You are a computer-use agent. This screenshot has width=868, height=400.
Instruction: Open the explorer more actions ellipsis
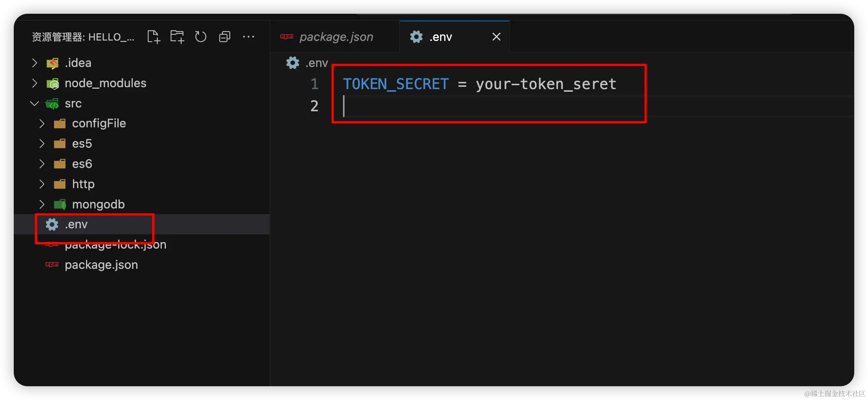click(x=249, y=37)
